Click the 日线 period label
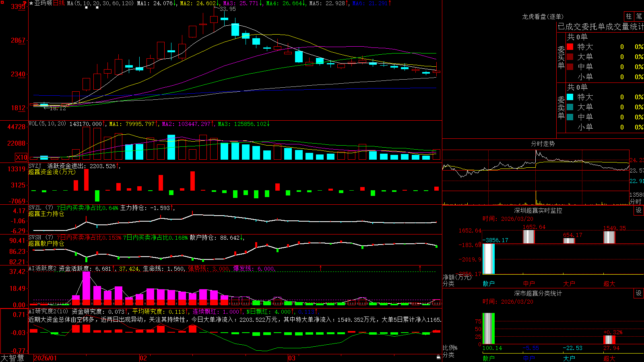The height and width of the screenshot is (362, 644). click(59, 3)
